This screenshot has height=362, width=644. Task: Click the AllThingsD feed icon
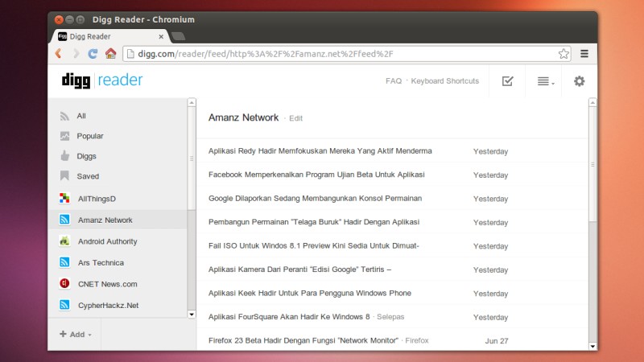coord(64,198)
